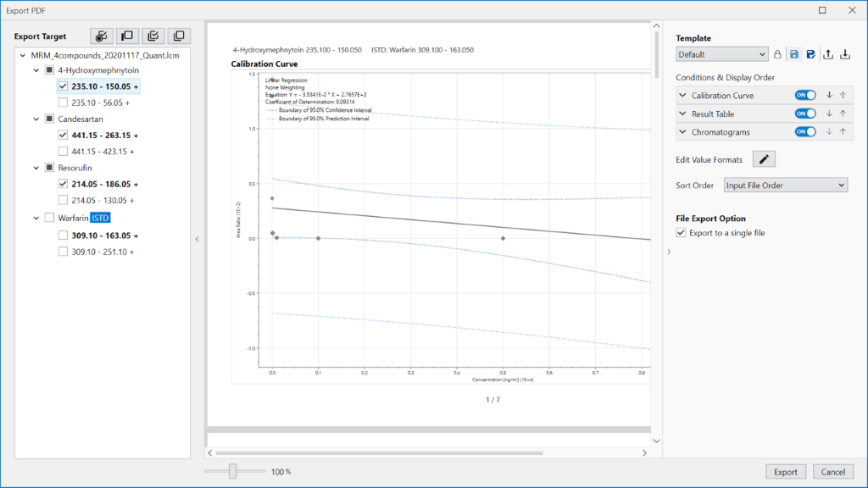The image size is (868, 488).
Task: Click the zoom slider handle
Action: (232, 472)
